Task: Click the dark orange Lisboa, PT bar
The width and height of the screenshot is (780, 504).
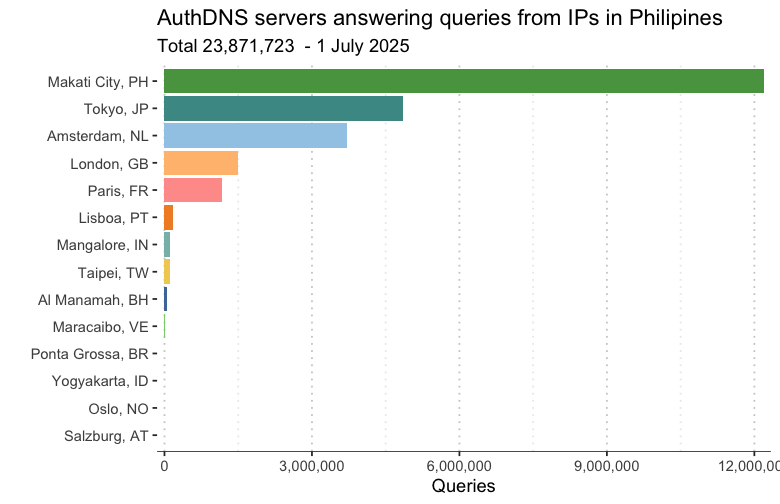Action: (x=169, y=217)
